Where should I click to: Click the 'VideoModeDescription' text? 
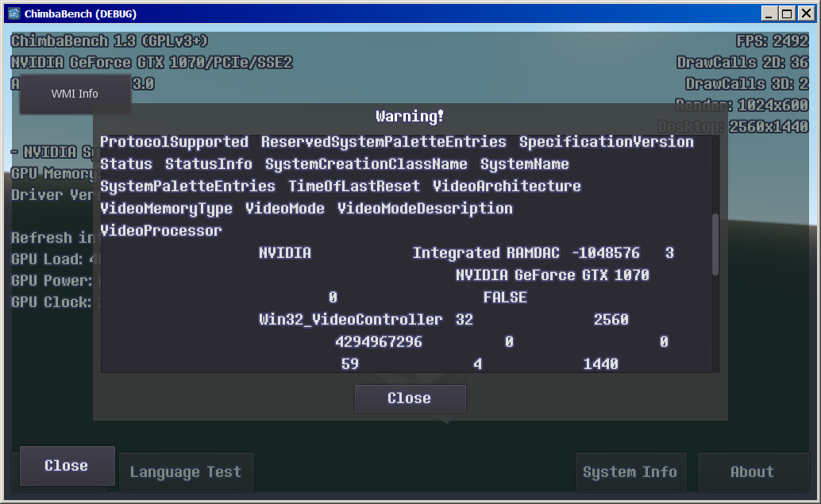pos(425,209)
